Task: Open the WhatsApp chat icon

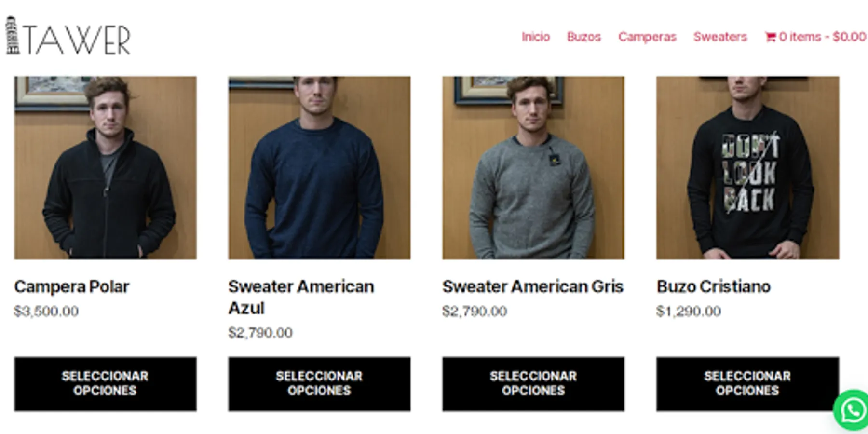Action: [x=853, y=410]
